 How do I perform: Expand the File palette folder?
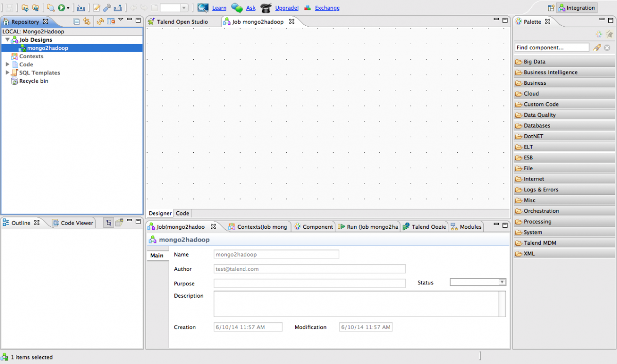564,168
